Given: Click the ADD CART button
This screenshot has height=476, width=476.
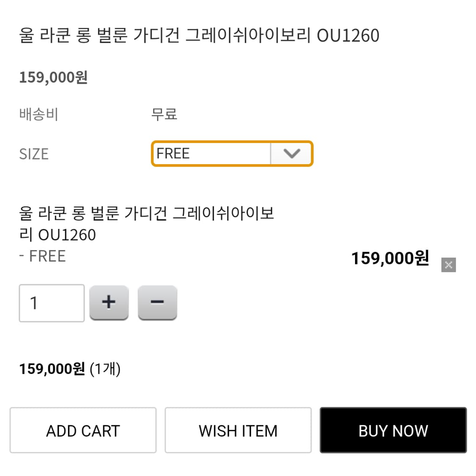Looking at the screenshot, I should pyautogui.click(x=83, y=430).
